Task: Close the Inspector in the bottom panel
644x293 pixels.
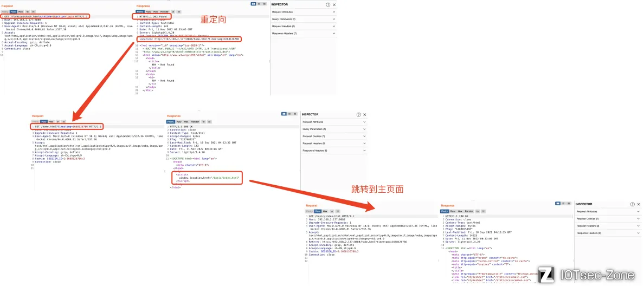Action: 639,204
